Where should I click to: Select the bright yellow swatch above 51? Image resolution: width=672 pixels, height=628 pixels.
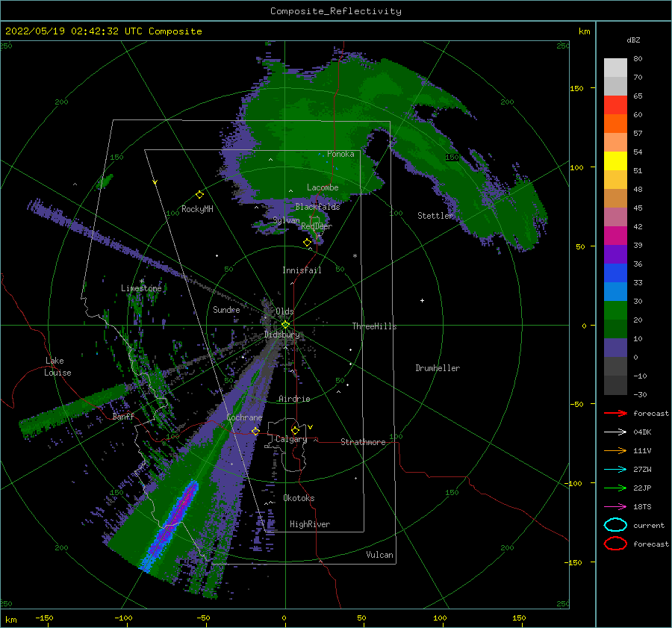pyautogui.click(x=615, y=161)
